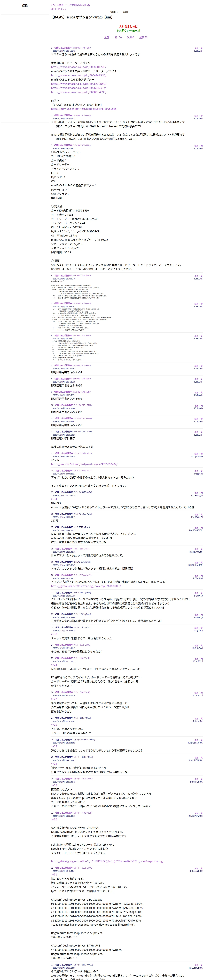The image size is (203, 980).
Task: Open Amazon link ending B0085H4YZC
Action: [79, 67]
